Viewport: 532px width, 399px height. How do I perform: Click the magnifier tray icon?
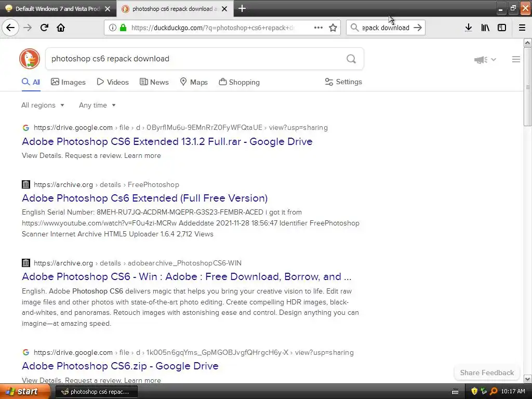click(494, 392)
